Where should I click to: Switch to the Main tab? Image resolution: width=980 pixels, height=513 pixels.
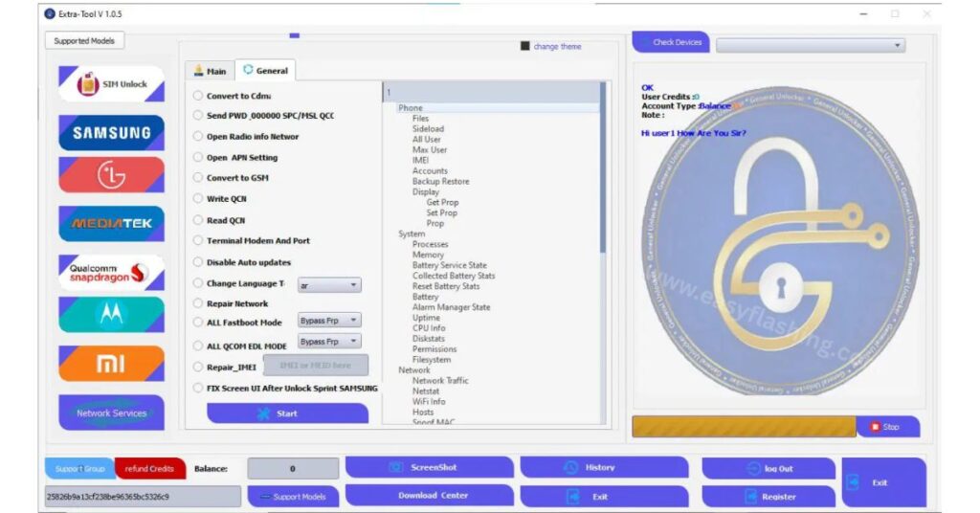tap(210, 71)
